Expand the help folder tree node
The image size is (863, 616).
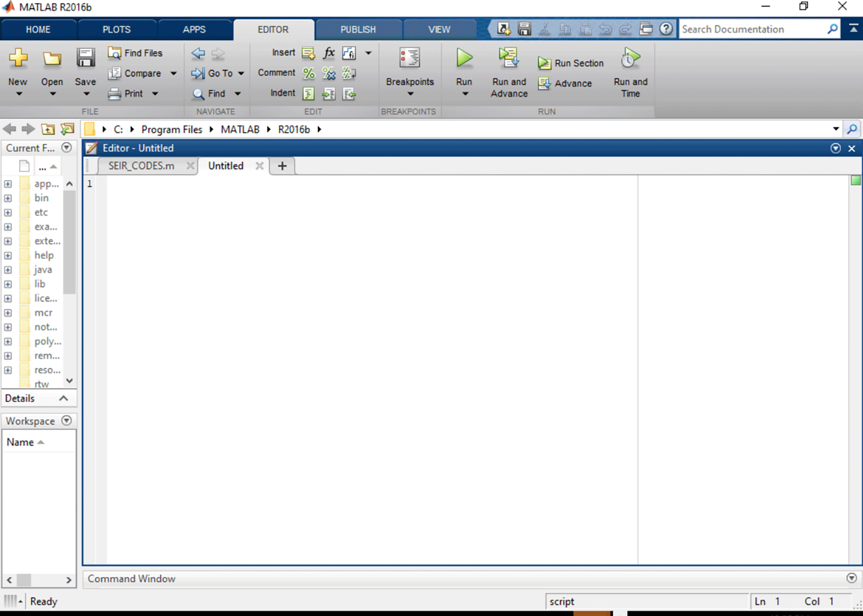point(8,255)
